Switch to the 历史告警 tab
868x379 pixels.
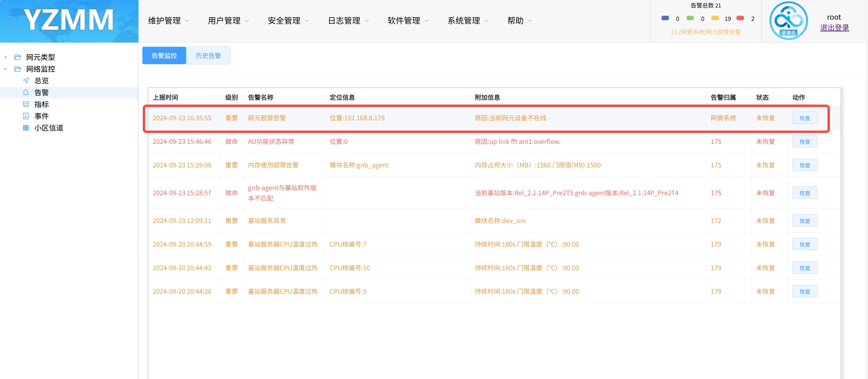208,56
